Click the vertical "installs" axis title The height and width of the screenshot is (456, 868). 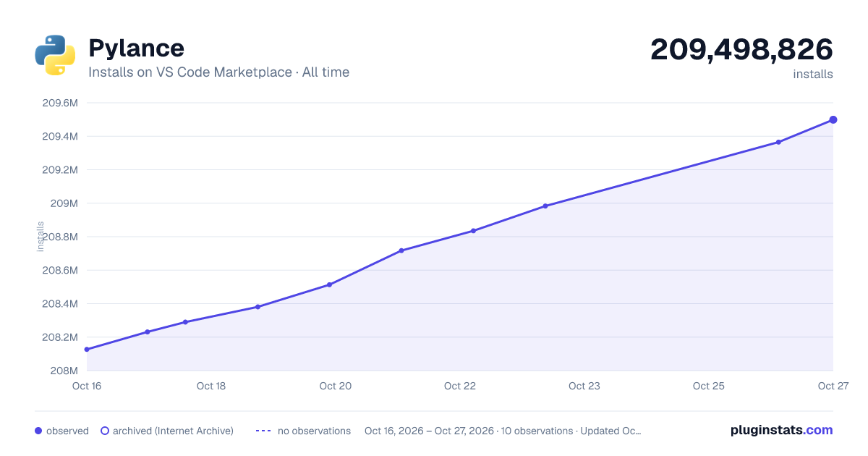point(41,237)
